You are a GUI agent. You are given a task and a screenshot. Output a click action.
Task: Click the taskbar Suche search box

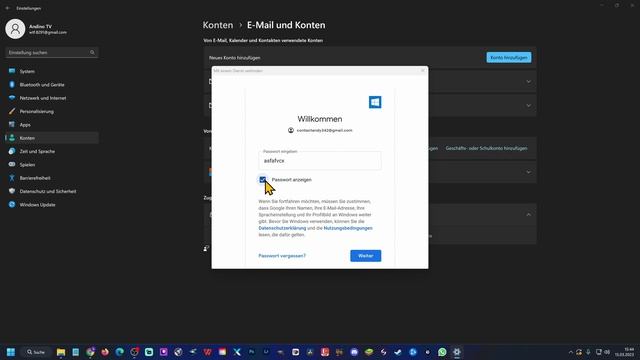(36, 352)
